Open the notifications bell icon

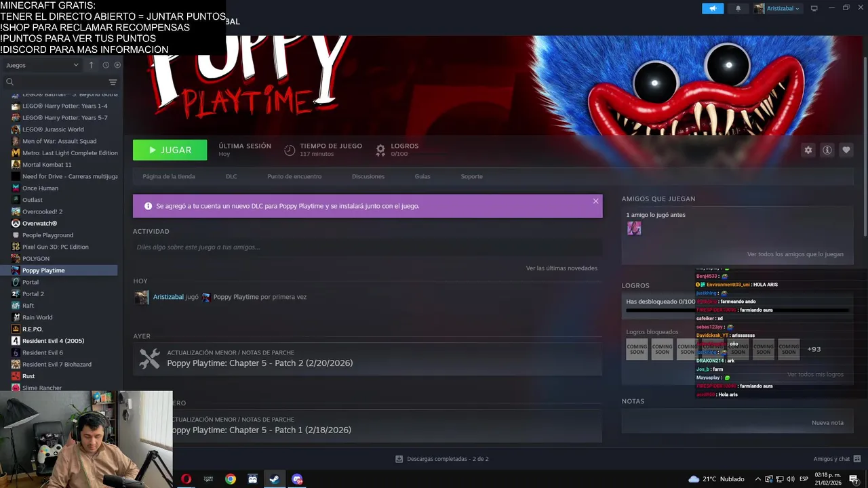(738, 9)
